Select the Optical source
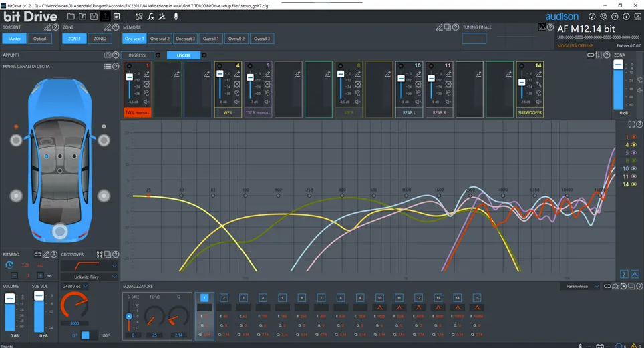The width and height of the screenshot is (644, 348). (x=40, y=39)
